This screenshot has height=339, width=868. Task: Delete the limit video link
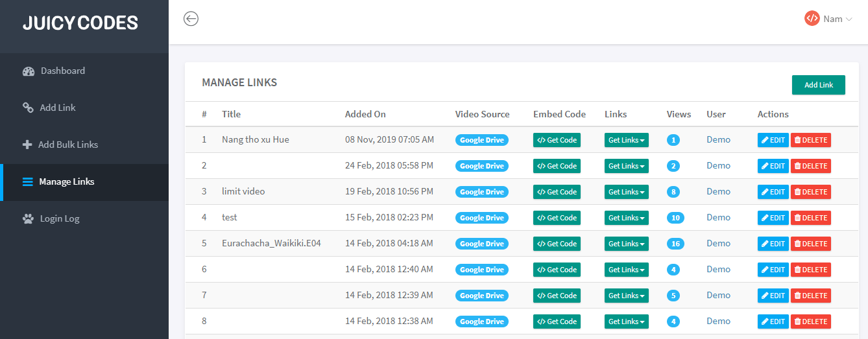[811, 192]
